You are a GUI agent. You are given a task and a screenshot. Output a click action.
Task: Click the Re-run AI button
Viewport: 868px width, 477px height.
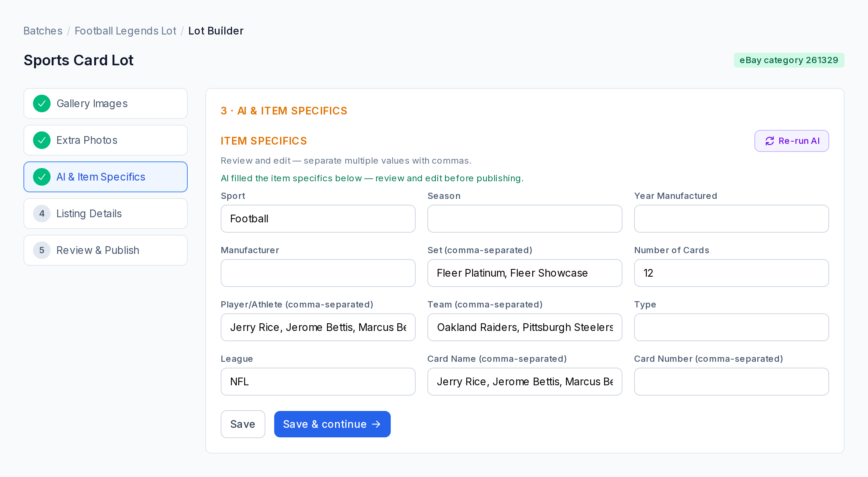tap(792, 141)
